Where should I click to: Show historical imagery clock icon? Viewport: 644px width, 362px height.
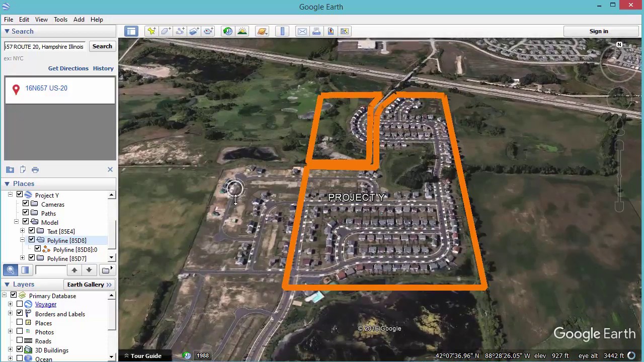228,31
